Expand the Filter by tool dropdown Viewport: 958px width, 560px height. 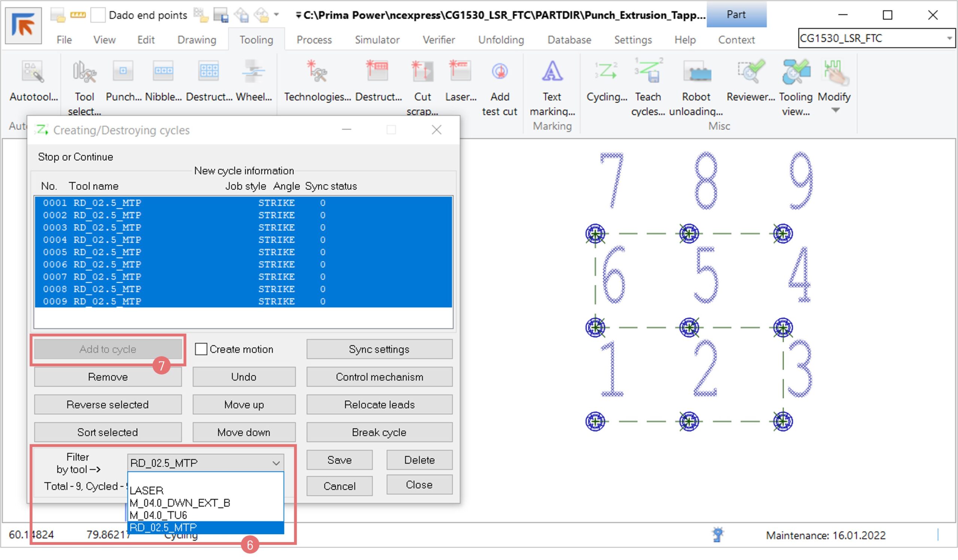pos(276,463)
